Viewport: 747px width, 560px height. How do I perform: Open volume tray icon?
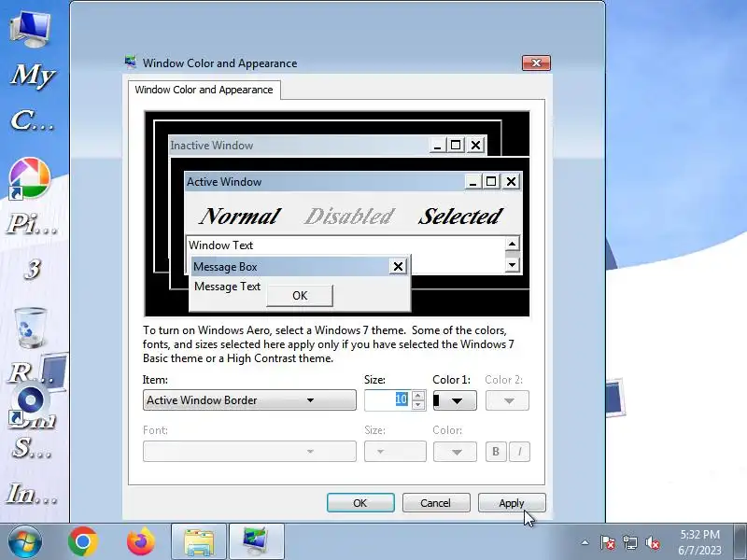(652, 542)
